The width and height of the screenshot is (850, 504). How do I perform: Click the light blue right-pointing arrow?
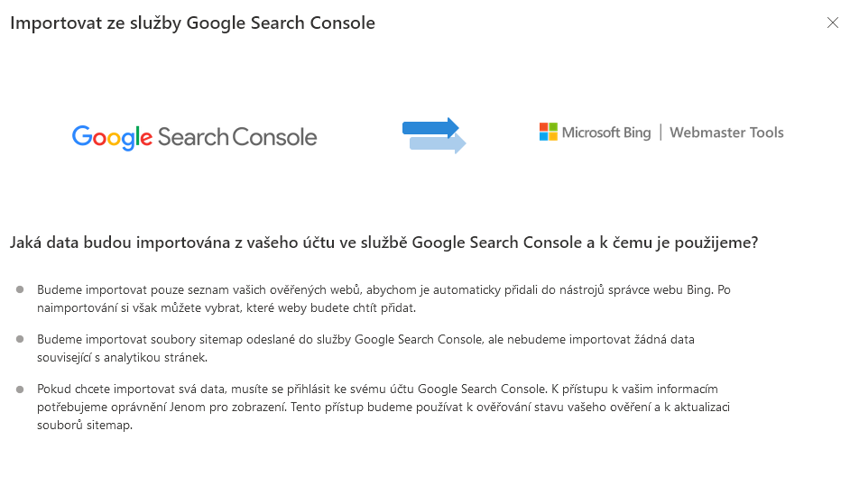pos(439,143)
